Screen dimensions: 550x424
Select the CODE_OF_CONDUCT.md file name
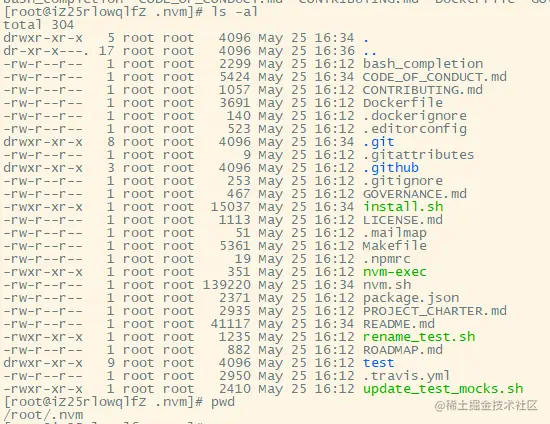point(435,77)
